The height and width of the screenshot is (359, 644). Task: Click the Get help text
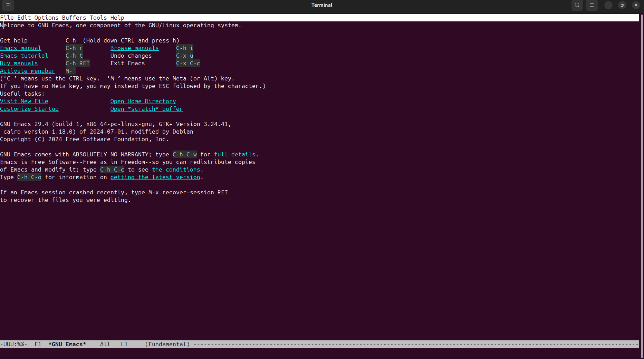[x=14, y=40]
